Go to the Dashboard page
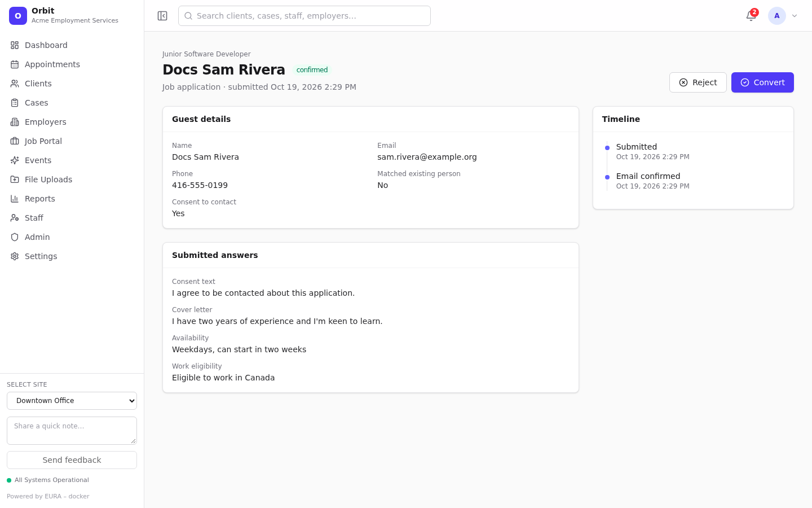 72,45
